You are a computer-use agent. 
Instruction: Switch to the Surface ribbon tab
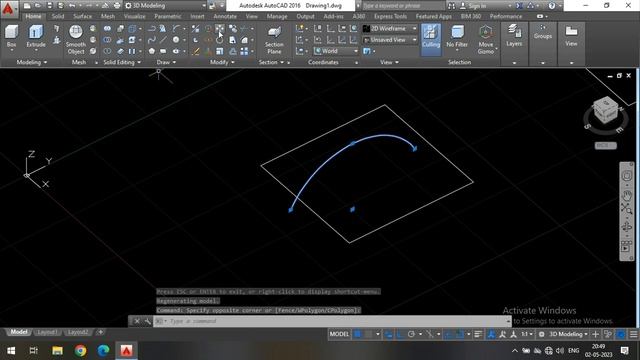point(82,16)
